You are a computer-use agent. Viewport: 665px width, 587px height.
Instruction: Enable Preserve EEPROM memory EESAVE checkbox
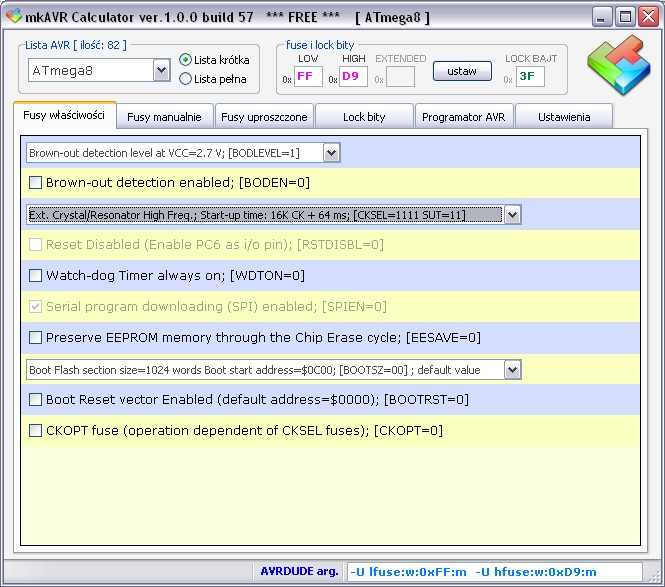click(35, 338)
